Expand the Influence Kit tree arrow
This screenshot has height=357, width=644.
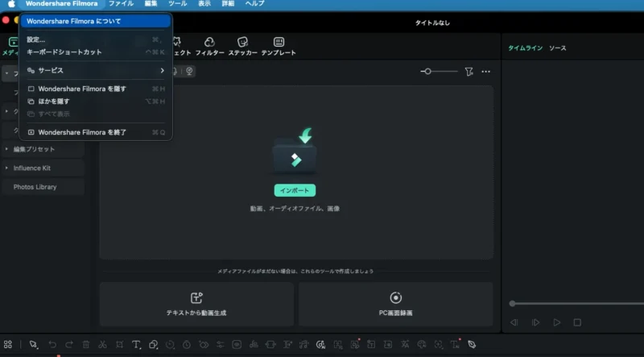pos(6,168)
